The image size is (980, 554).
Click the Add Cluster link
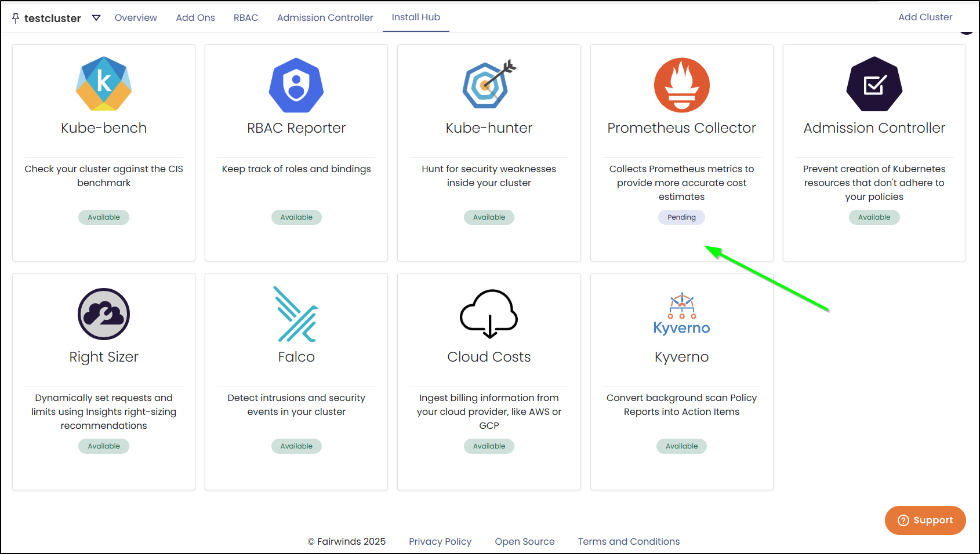(925, 17)
